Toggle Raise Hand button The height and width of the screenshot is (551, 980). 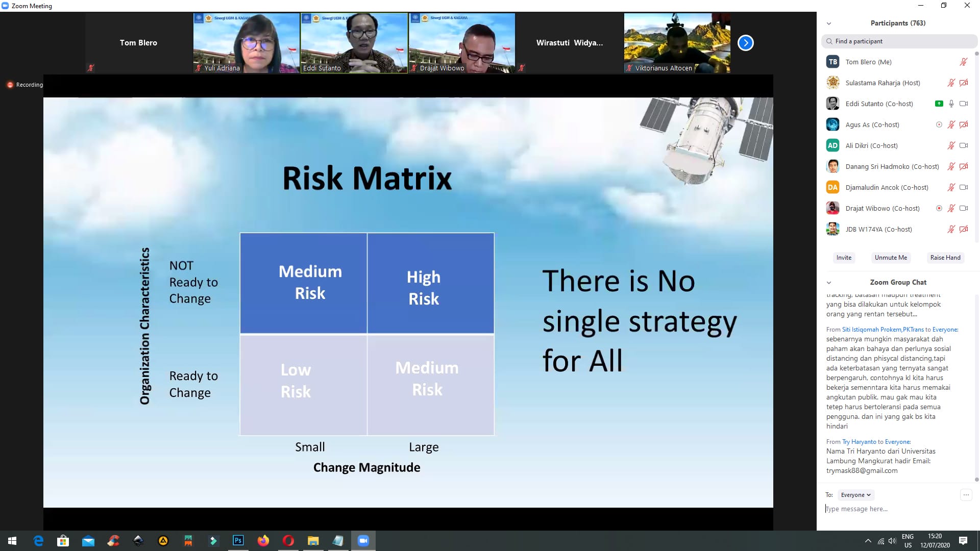pos(945,258)
